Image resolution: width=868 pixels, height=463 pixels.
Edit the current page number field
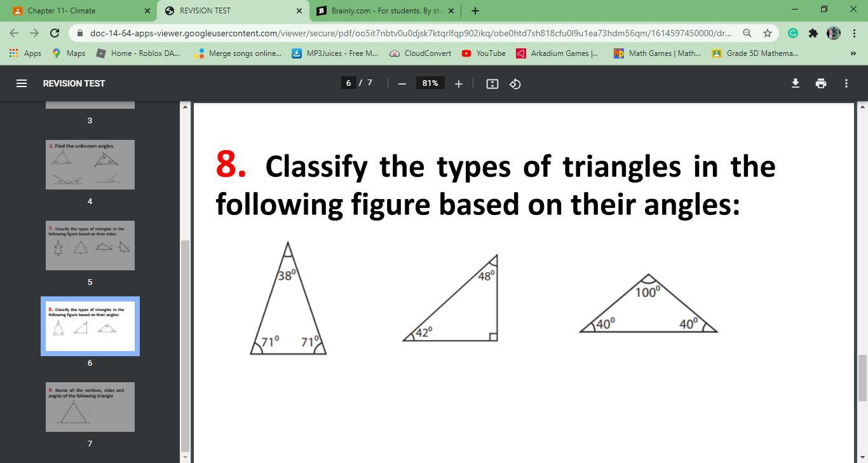coord(348,83)
